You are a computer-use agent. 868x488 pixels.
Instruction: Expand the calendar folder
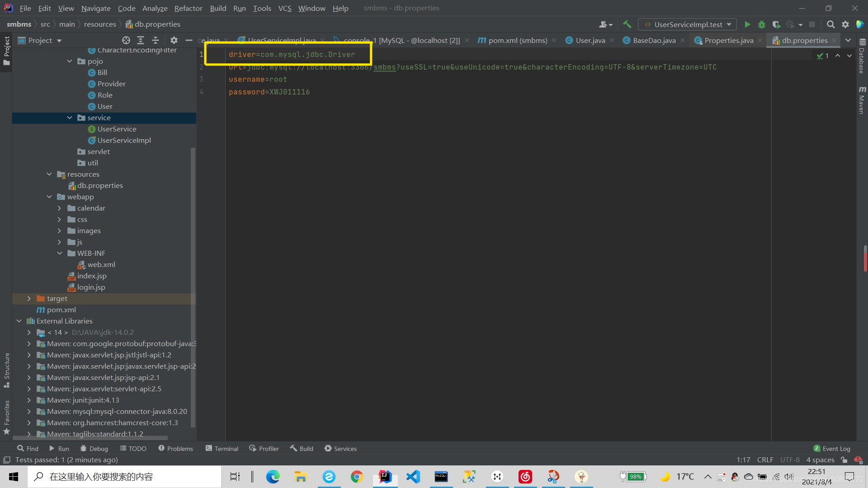59,208
